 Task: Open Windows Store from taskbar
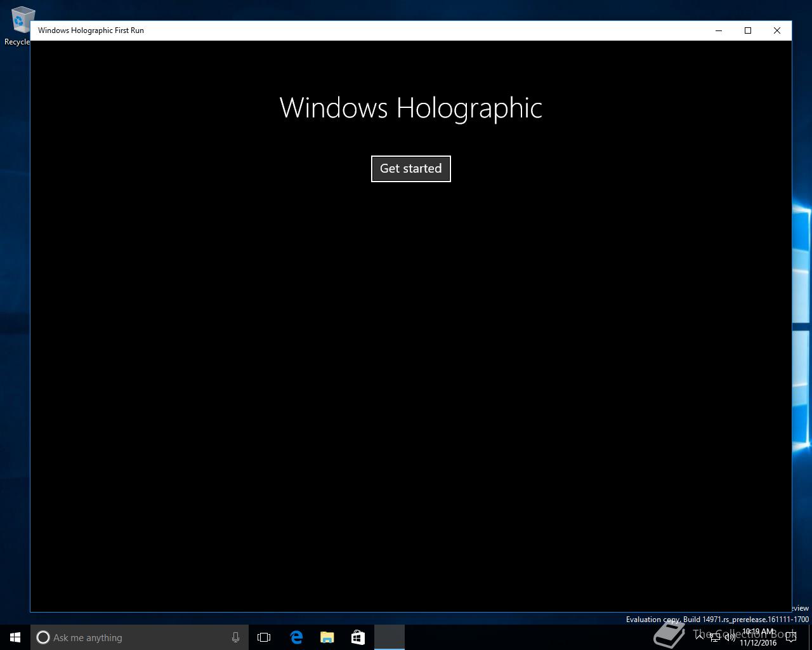pos(358,637)
